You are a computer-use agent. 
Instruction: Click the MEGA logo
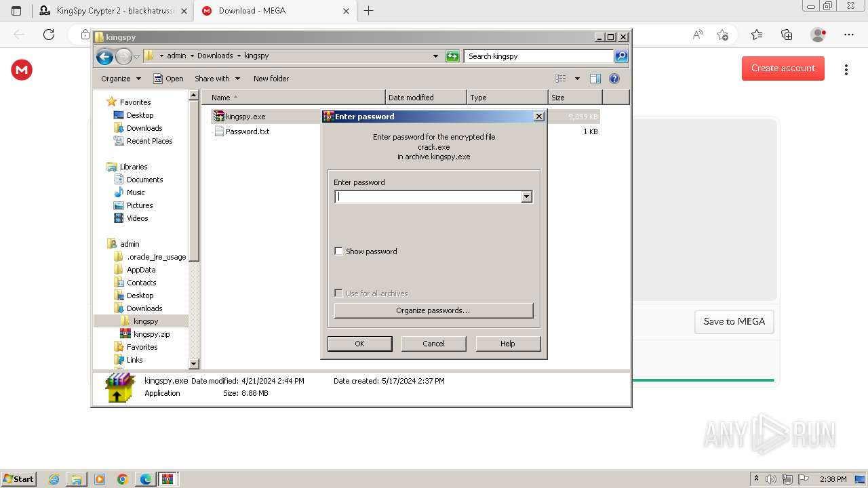tap(22, 70)
